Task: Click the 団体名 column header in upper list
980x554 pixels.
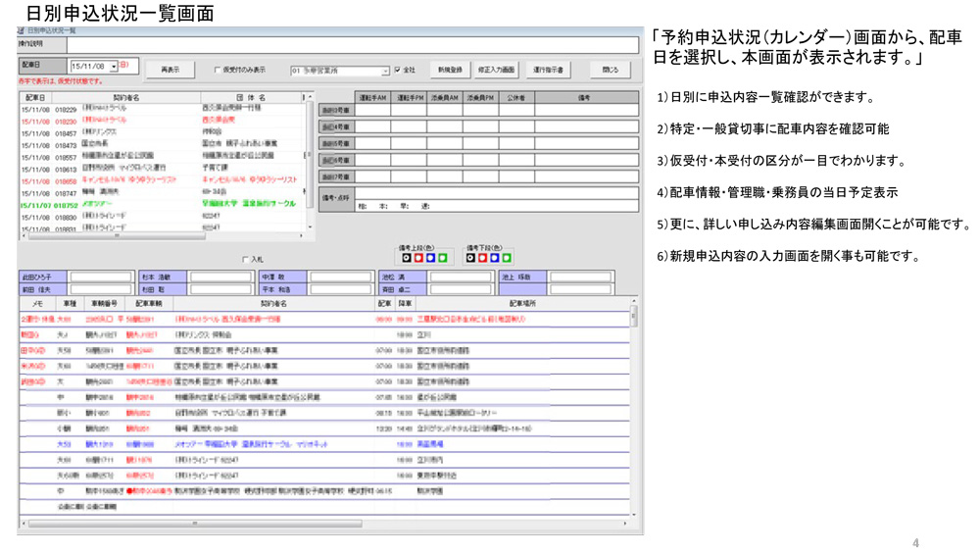Action: click(x=251, y=97)
